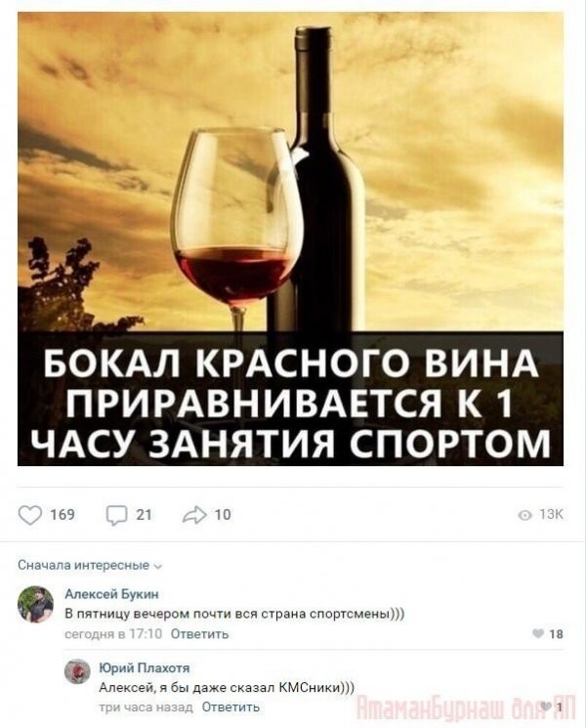
Task: Click the sort dropdown chevron arrow
Action: (x=158, y=567)
